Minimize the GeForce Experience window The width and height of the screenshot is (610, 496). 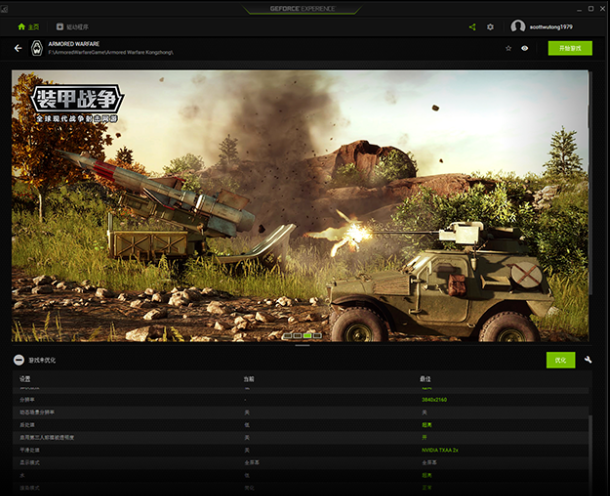[579, 9]
